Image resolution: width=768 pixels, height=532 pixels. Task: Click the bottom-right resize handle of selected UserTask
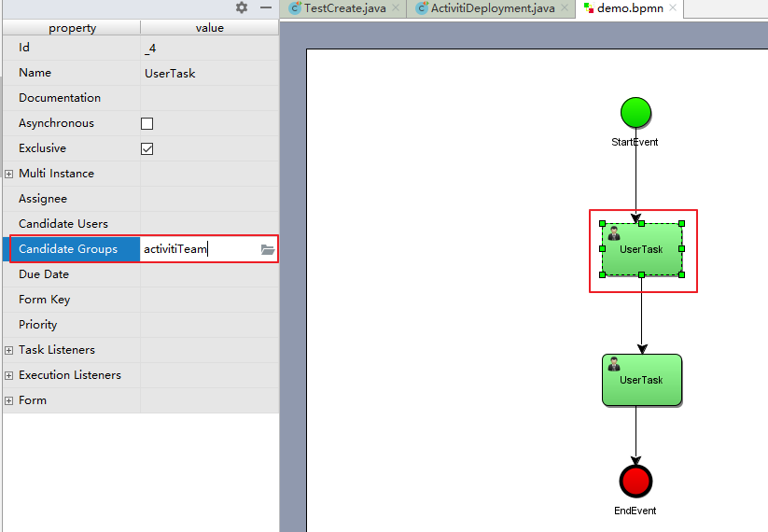pos(681,274)
